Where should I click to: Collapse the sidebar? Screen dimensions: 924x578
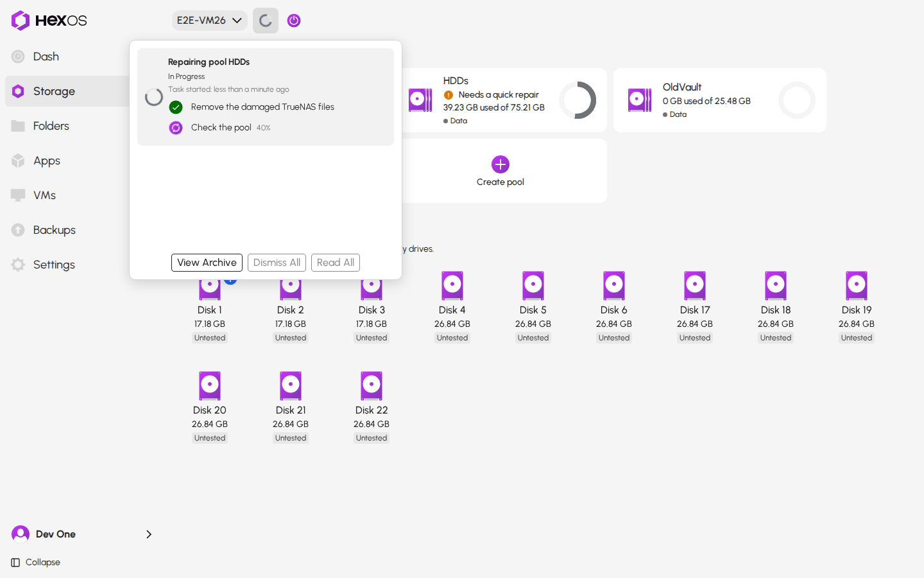point(36,563)
